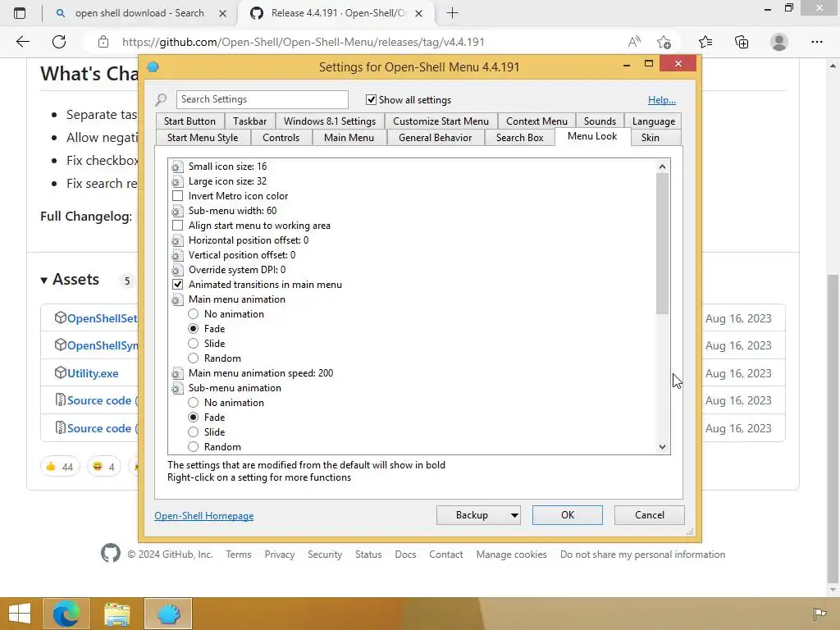Open the Favorites list icon in Edge

(705, 42)
